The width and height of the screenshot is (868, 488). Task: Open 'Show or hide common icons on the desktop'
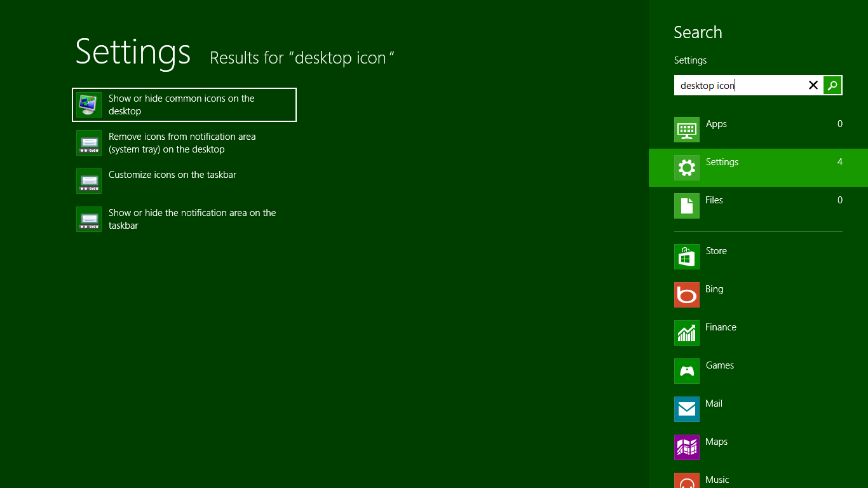tap(184, 105)
